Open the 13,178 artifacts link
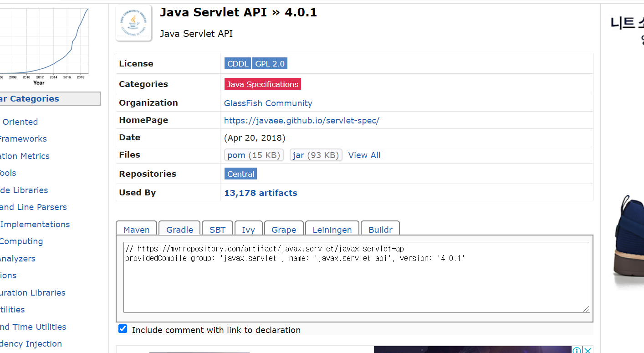 coord(261,193)
